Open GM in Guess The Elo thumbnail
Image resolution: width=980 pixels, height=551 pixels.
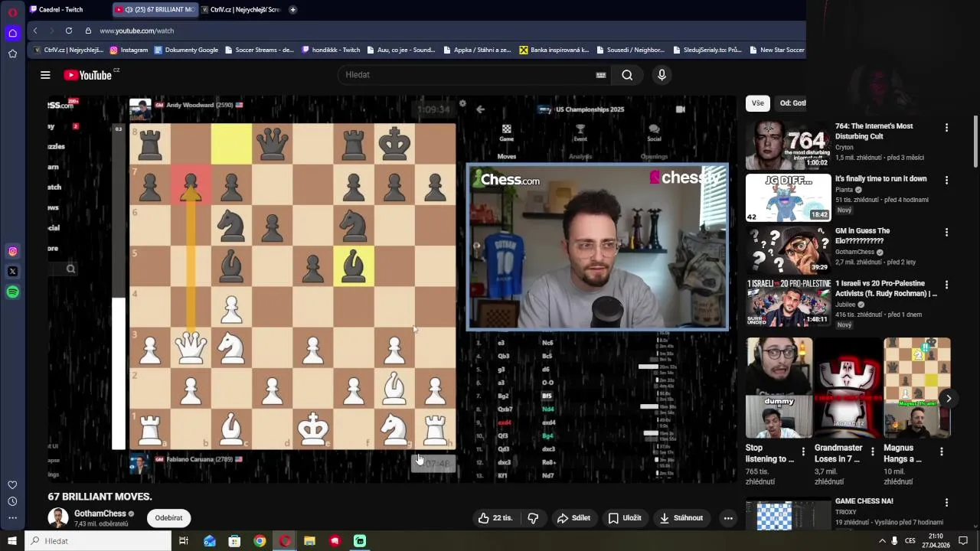pyautogui.click(x=789, y=249)
